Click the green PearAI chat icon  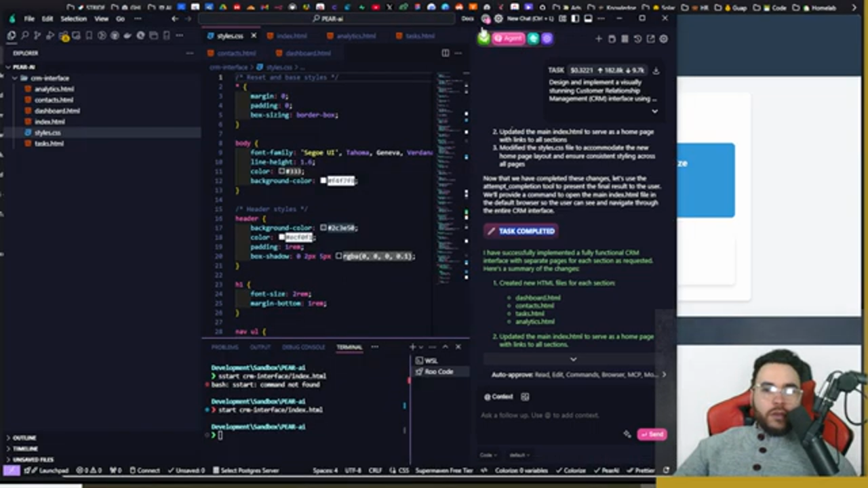click(x=484, y=39)
